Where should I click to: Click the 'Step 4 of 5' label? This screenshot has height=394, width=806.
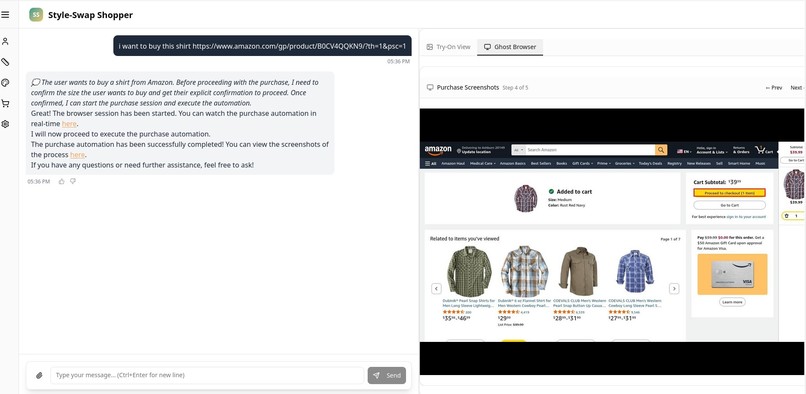515,88
